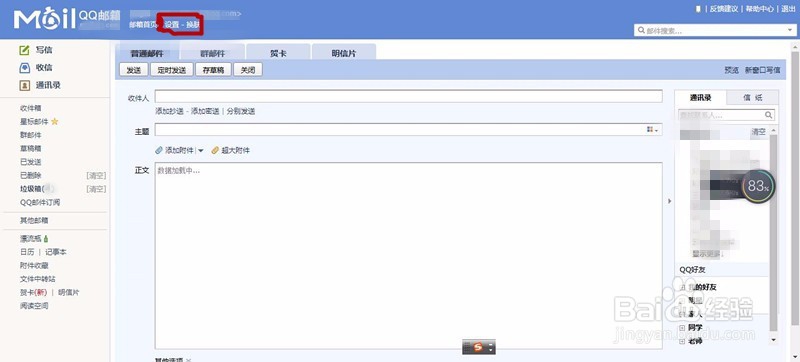This screenshot has width=800, height=362.
Task: Click the 添加抄送 link
Action: click(169, 111)
